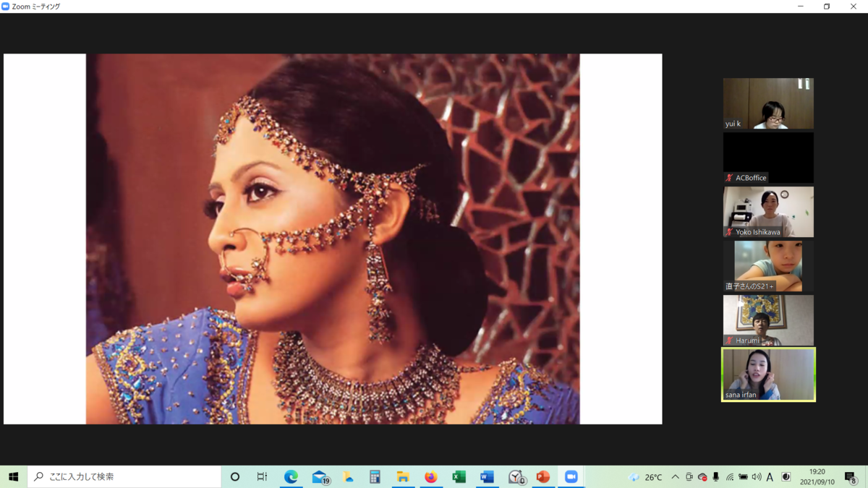The width and height of the screenshot is (868, 488).
Task: Launch Microsoft Edge from the taskbar
Action: coord(291,477)
